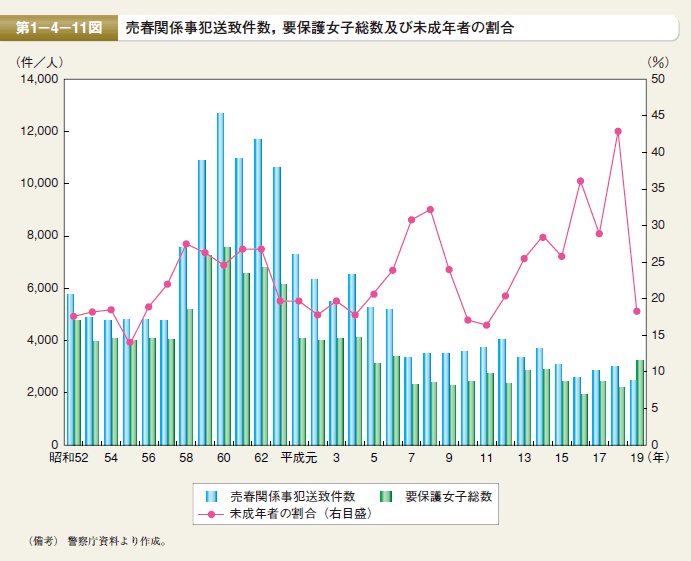
Task: Click the highest pink data point at year 18
Action: point(618,131)
